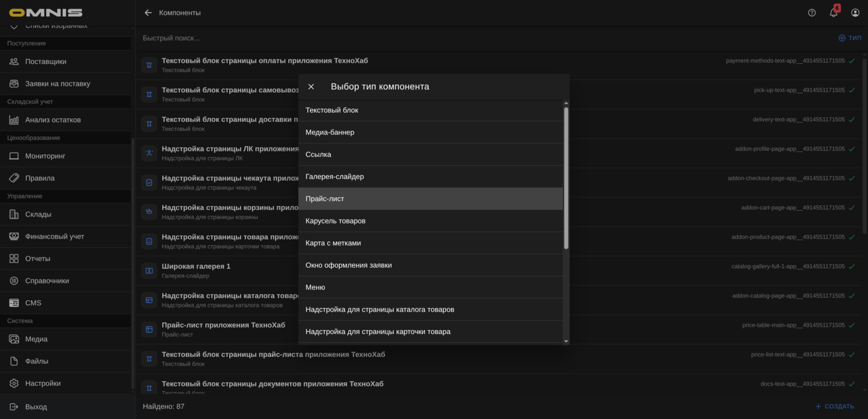Choose Меню from the component type dialog
The height and width of the screenshot is (419, 868).
315,287
